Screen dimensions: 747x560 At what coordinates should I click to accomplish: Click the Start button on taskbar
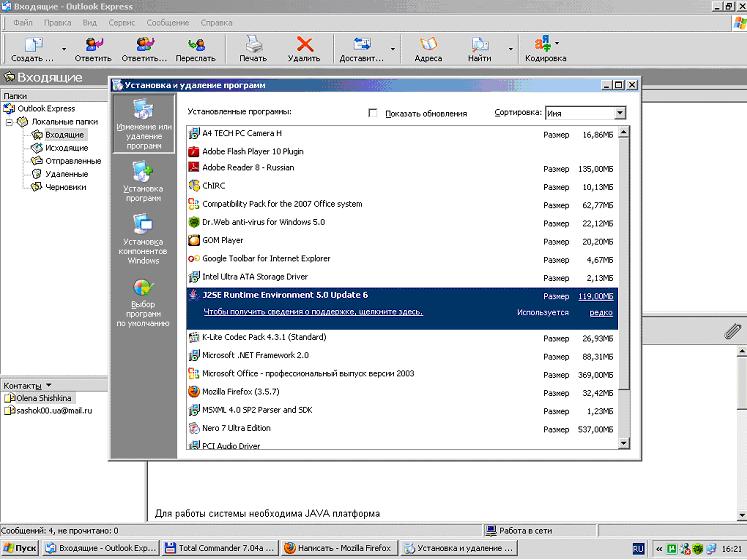click(x=20, y=549)
